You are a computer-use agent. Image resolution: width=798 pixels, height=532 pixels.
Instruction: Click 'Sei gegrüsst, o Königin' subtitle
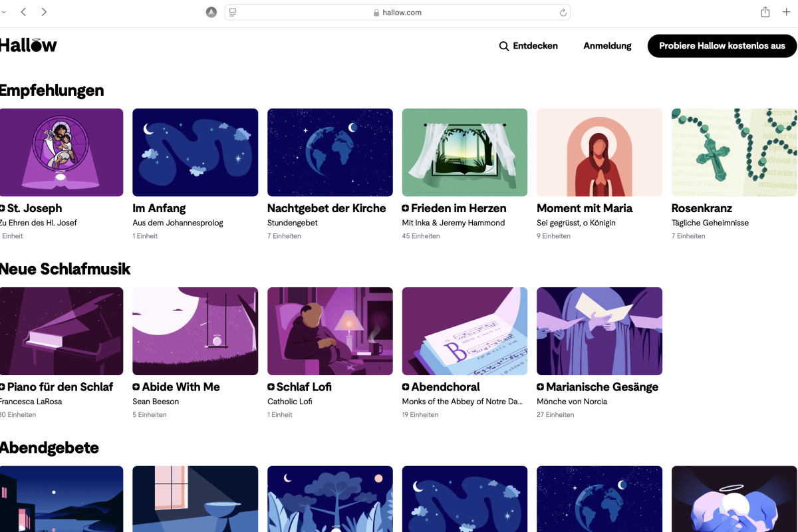576,223
